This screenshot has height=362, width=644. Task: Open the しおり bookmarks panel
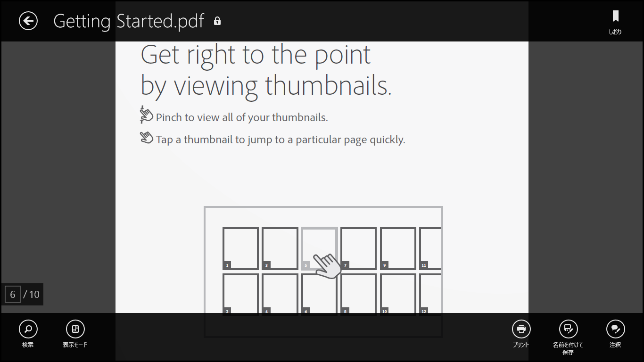pos(615,22)
